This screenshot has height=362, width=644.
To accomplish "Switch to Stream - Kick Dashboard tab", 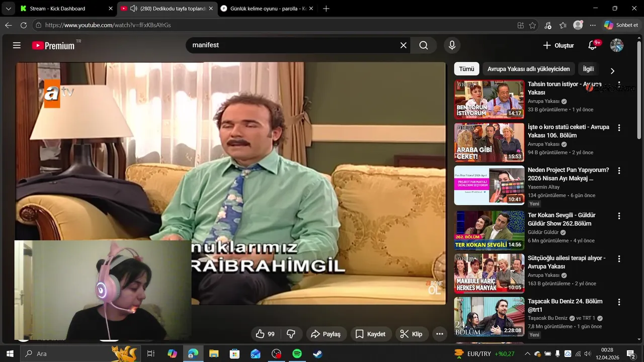I will 65,9.
